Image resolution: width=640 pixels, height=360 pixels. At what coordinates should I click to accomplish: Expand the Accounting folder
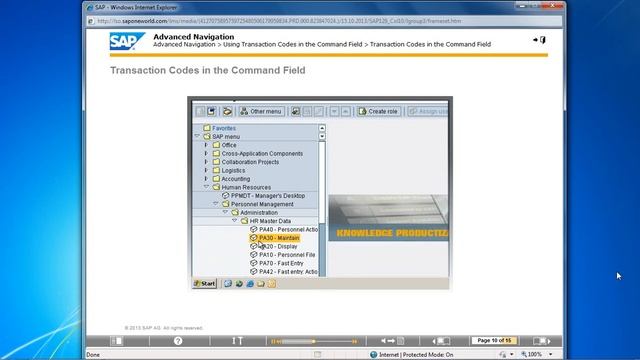coord(206,179)
